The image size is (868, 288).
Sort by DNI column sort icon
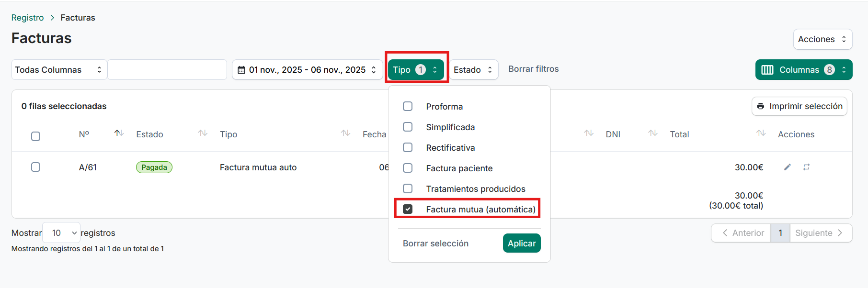652,133
